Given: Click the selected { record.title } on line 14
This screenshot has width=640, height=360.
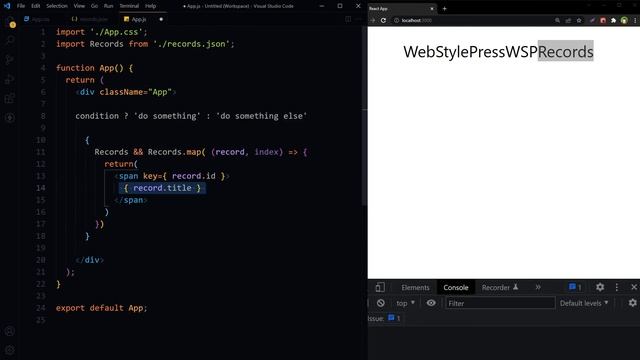Looking at the screenshot, I should pyautogui.click(x=162, y=188).
